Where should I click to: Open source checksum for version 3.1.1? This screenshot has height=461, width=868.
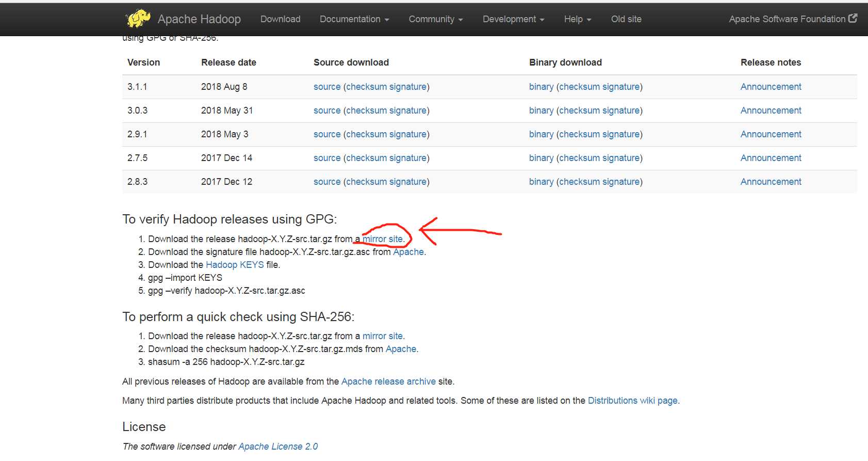tap(366, 87)
